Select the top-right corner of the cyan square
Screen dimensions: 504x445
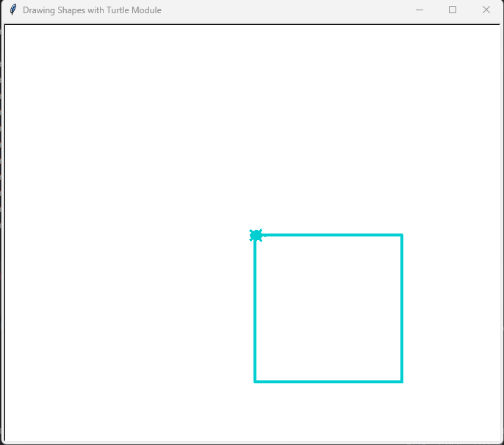click(402, 235)
